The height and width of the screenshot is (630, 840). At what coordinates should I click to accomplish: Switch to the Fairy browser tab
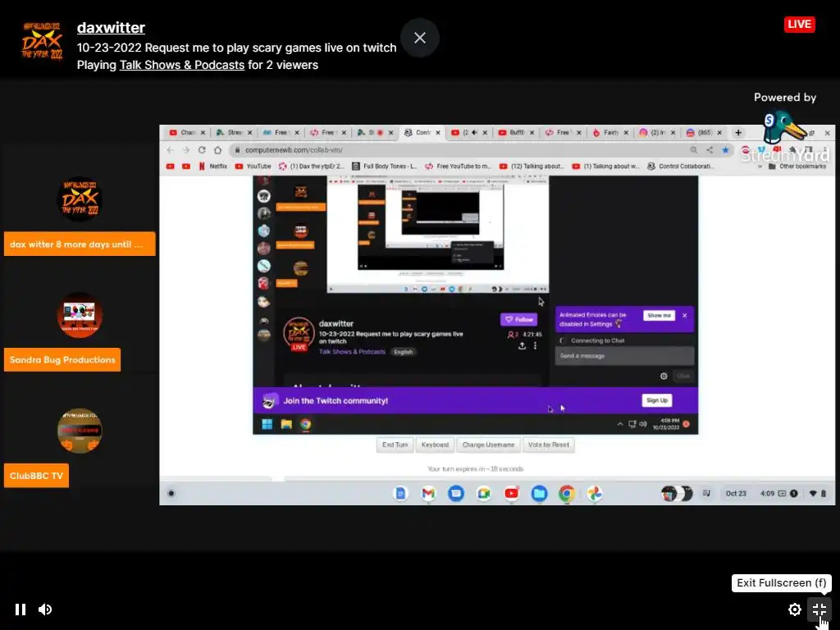[610, 132]
